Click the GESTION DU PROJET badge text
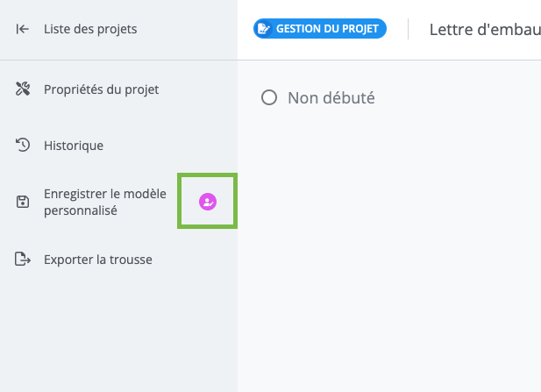This screenshot has height=392, width=541. [327, 29]
